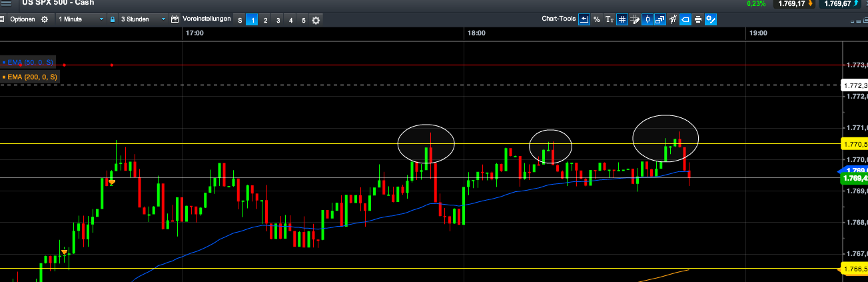
Task: Toggle the blue lock icon
Action: tap(113, 19)
